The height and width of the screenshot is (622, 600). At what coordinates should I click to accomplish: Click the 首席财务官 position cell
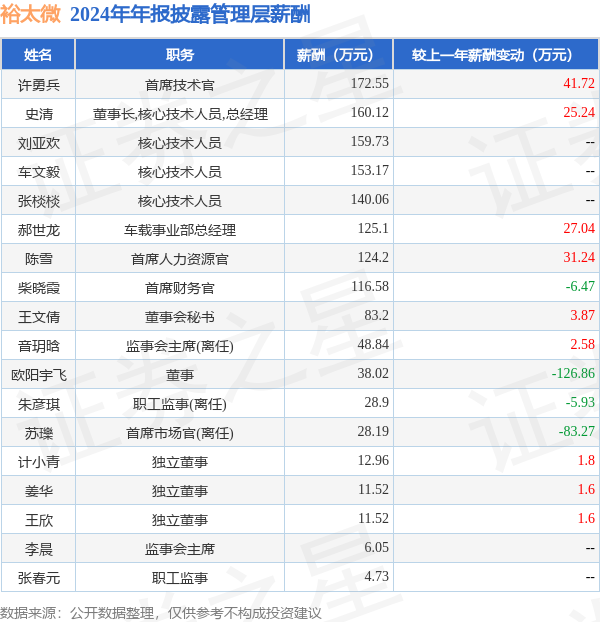[x=180, y=288]
